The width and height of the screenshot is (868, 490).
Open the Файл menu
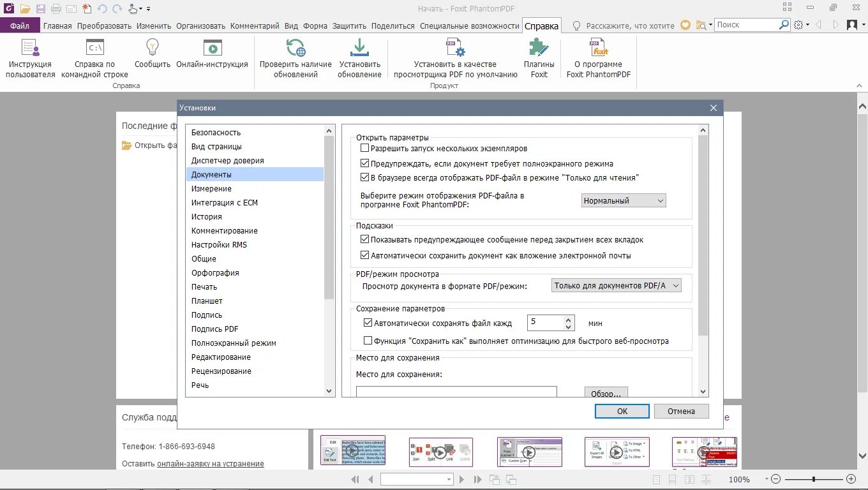point(20,26)
